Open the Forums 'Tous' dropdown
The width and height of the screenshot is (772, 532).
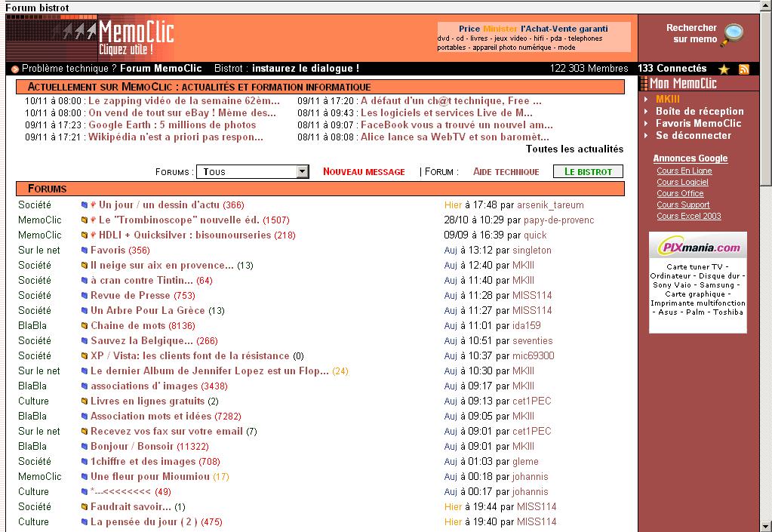[253, 172]
